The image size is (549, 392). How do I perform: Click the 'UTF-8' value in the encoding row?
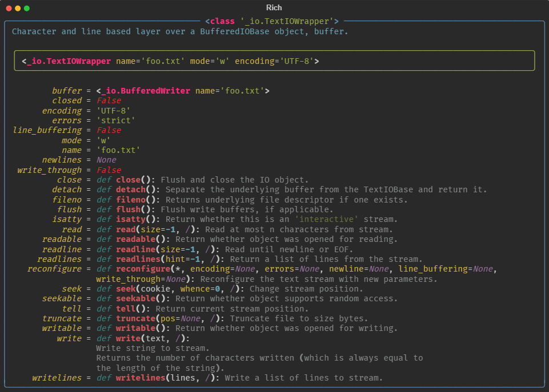(x=114, y=111)
